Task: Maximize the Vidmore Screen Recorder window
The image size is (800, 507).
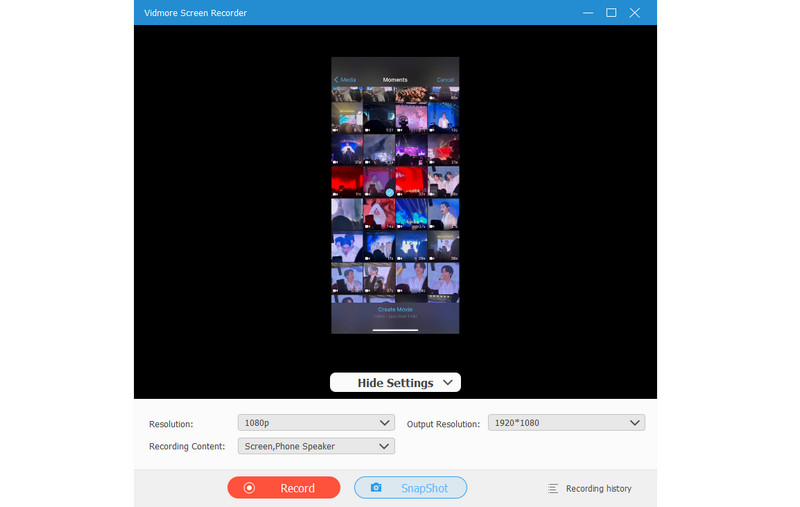Action: 611,13
